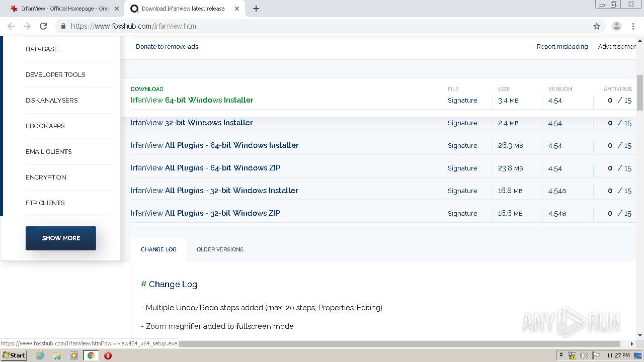Open the DATABASE category
644x362 pixels.
click(x=42, y=49)
